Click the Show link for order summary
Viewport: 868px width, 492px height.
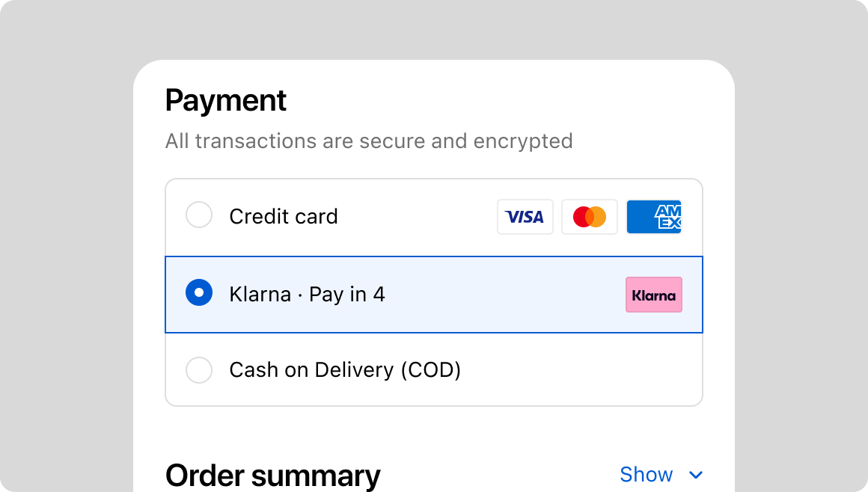click(x=647, y=475)
